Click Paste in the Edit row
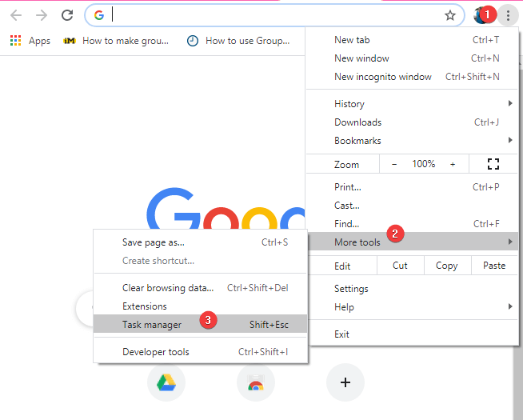Screen dimensions: 523x420 click(x=494, y=266)
